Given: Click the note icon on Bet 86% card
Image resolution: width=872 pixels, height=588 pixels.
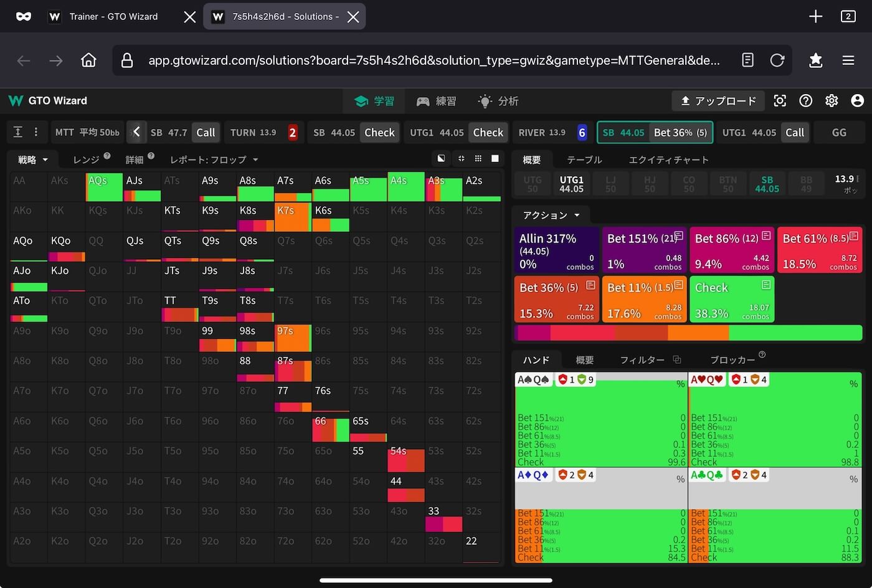Looking at the screenshot, I should tap(766, 235).
